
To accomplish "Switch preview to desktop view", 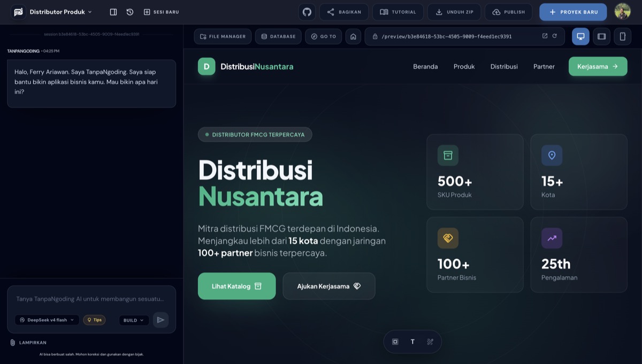I will (x=580, y=36).
